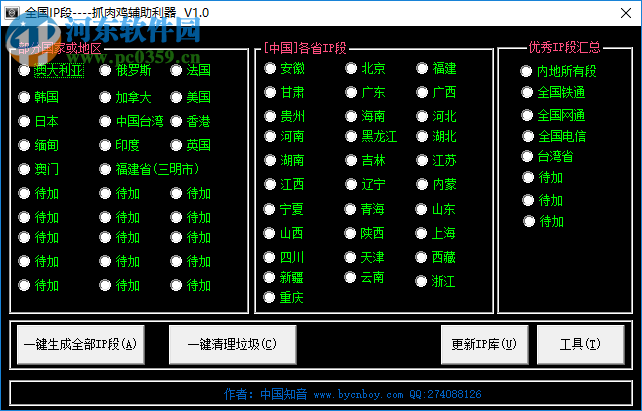Click the author info text at bottom

coord(353,395)
